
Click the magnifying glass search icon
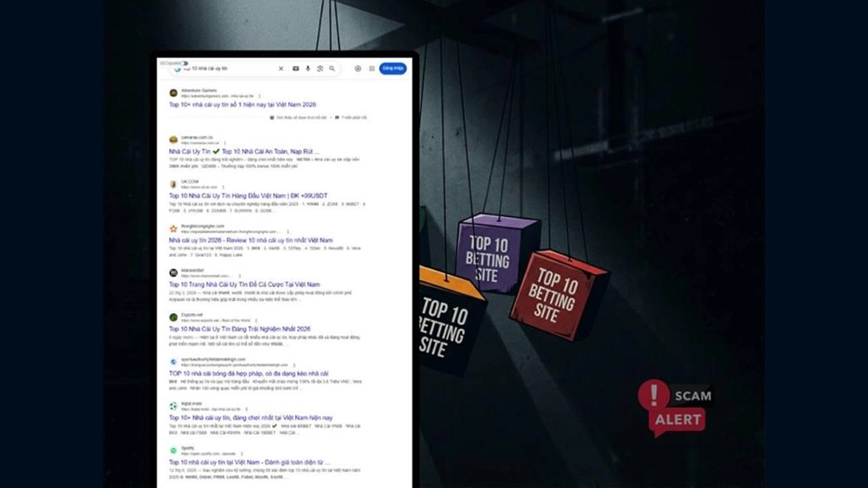[x=332, y=69]
